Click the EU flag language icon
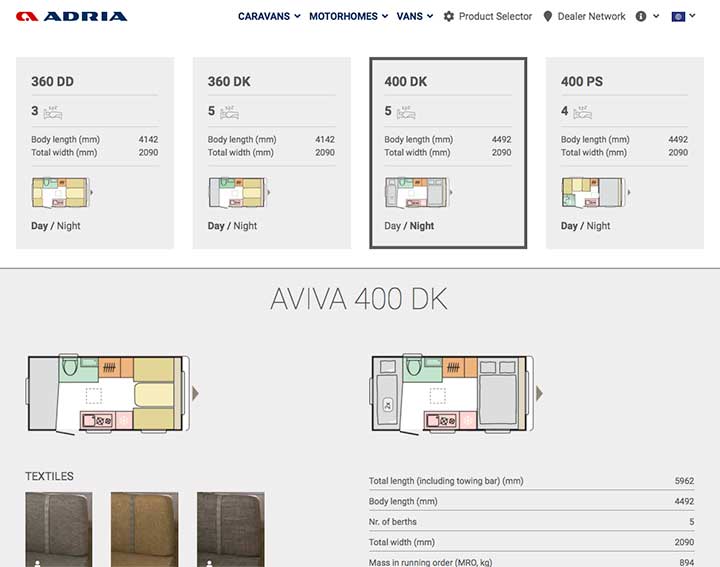The height and width of the screenshot is (567, 720). coord(678,17)
